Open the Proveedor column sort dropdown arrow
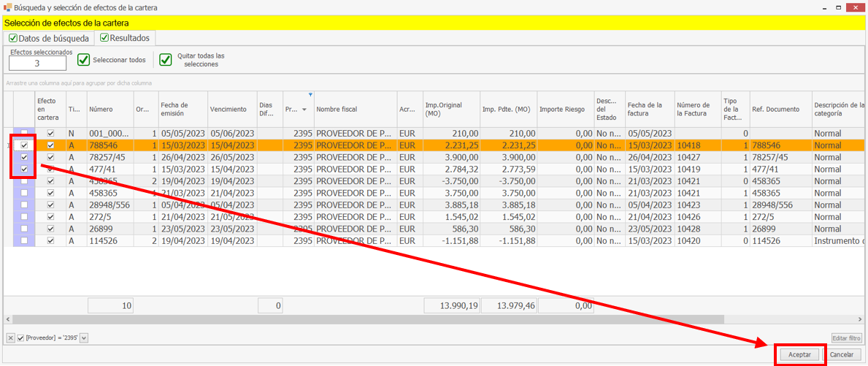 (x=304, y=110)
